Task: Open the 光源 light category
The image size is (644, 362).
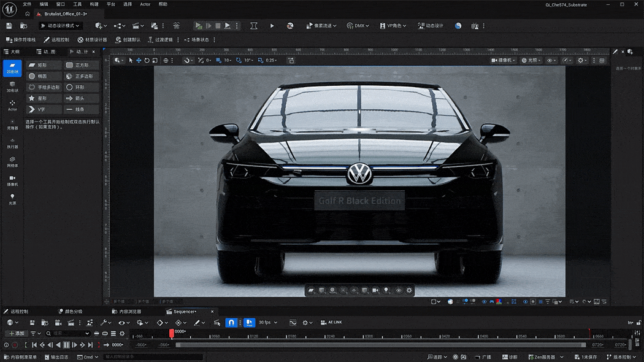Action: pos(12,199)
